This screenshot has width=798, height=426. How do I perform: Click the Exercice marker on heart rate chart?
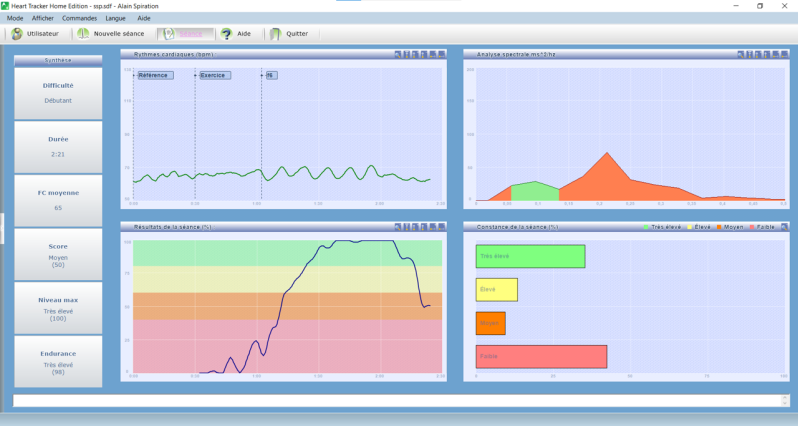[215, 75]
